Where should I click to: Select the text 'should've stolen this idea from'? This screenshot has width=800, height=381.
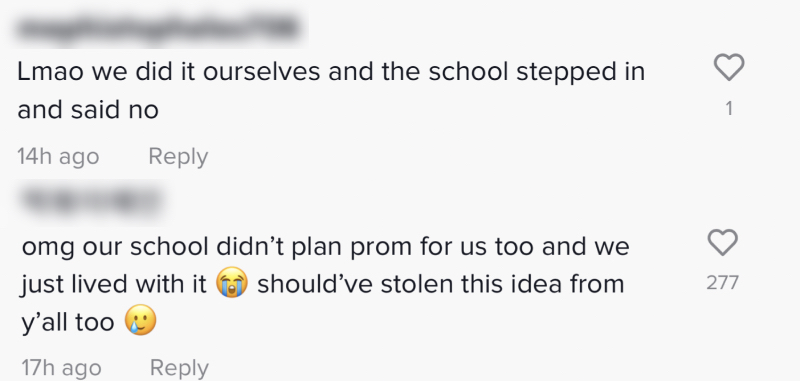(441, 284)
